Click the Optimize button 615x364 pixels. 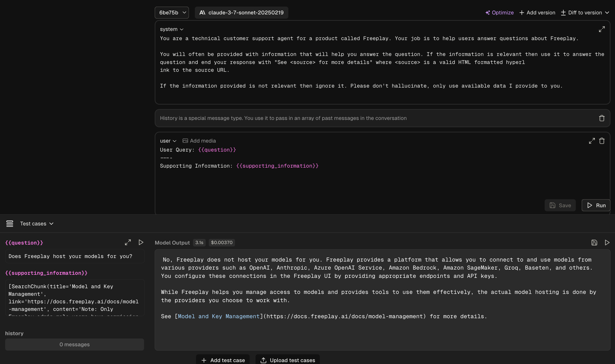pyautogui.click(x=499, y=13)
